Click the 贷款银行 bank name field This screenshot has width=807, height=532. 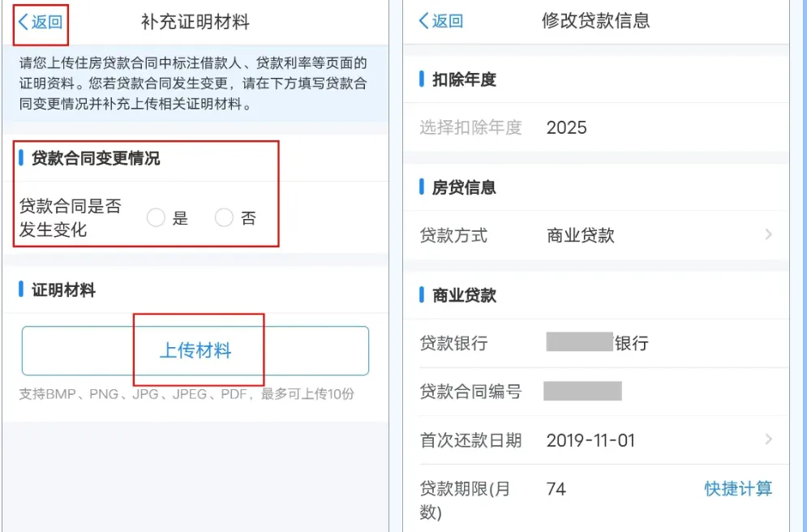[x=598, y=342]
